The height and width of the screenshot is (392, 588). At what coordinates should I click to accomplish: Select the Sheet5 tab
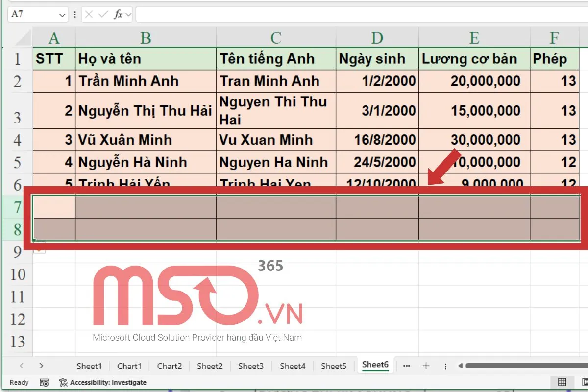pyautogui.click(x=334, y=366)
